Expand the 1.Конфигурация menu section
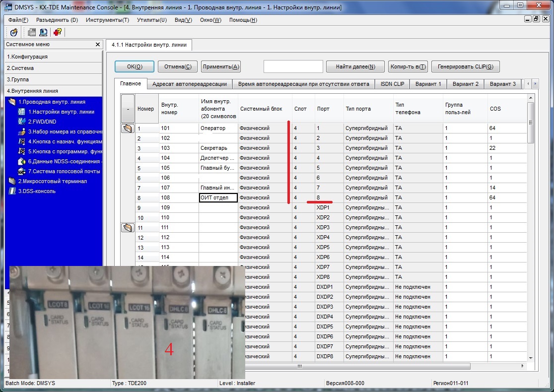The width and height of the screenshot is (554, 392). tap(53, 57)
